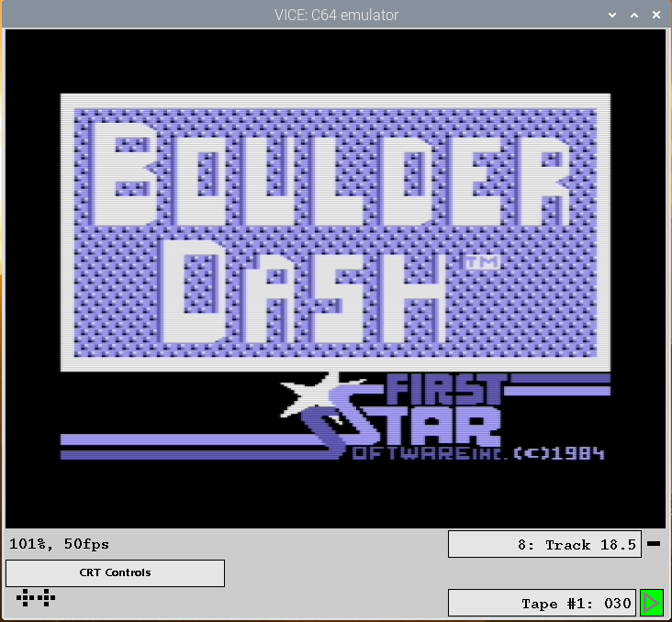Click the drive 8: Track 18.5 status field
This screenshot has width=672, height=622.
coord(544,544)
